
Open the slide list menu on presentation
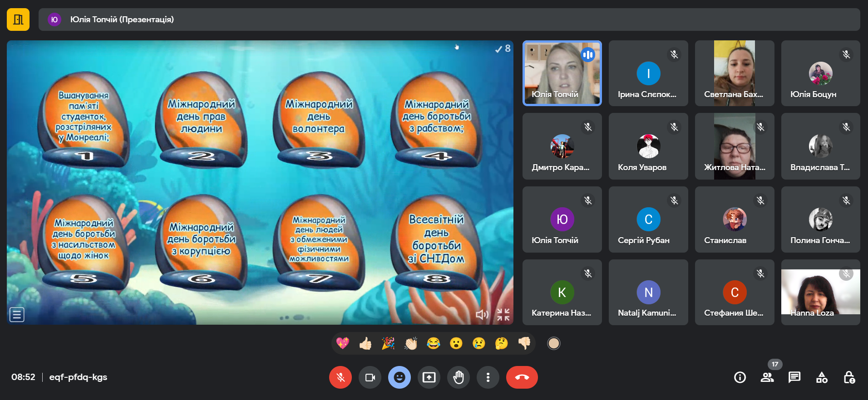coord(17,314)
